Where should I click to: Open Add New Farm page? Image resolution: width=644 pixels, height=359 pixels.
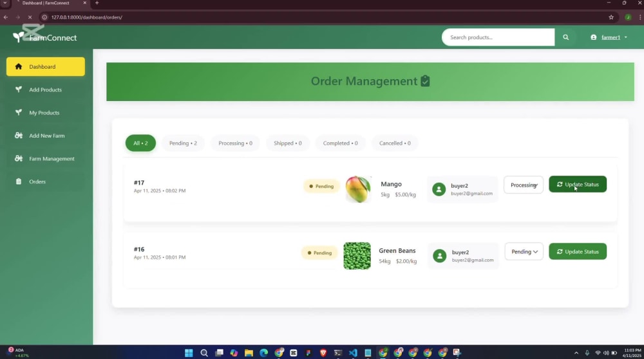pyautogui.click(x=46, y=135)
